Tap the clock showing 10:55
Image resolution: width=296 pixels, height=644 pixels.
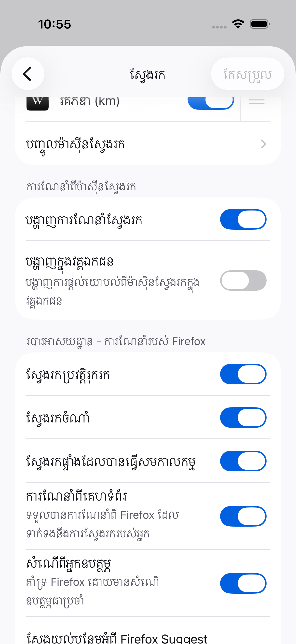click(54, 24)
